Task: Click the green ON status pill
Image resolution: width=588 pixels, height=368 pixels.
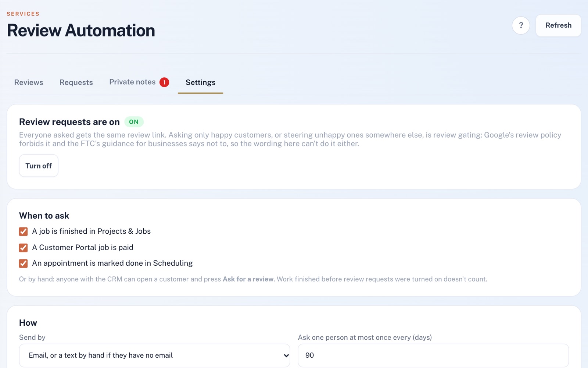Action: coord(134,122)
